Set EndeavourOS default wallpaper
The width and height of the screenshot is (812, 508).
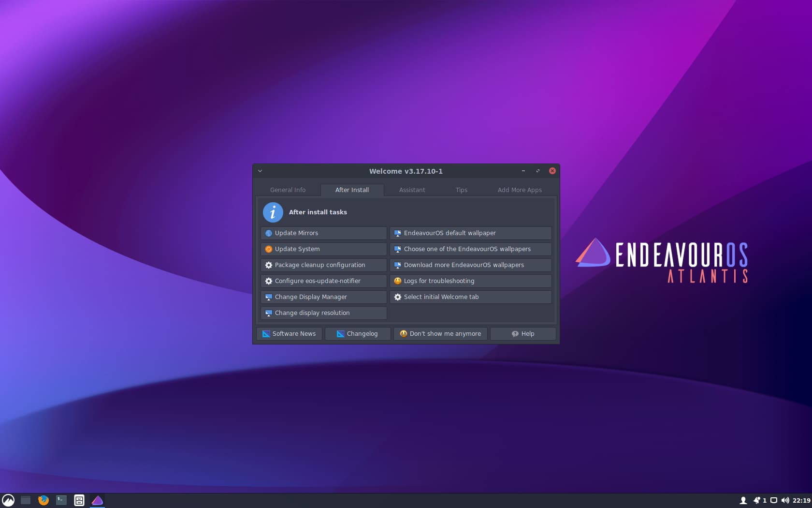pyautogui.click(x=471, y=233)
